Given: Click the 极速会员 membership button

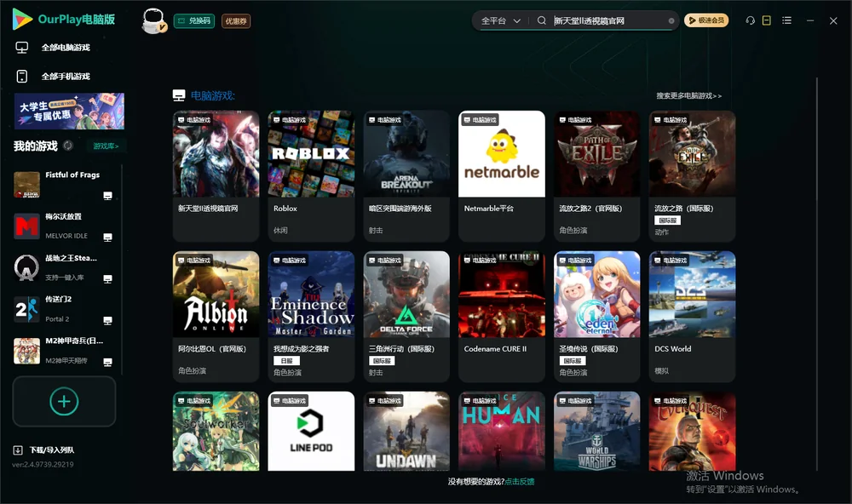Looking at the screenshot, I should [706, 20].
